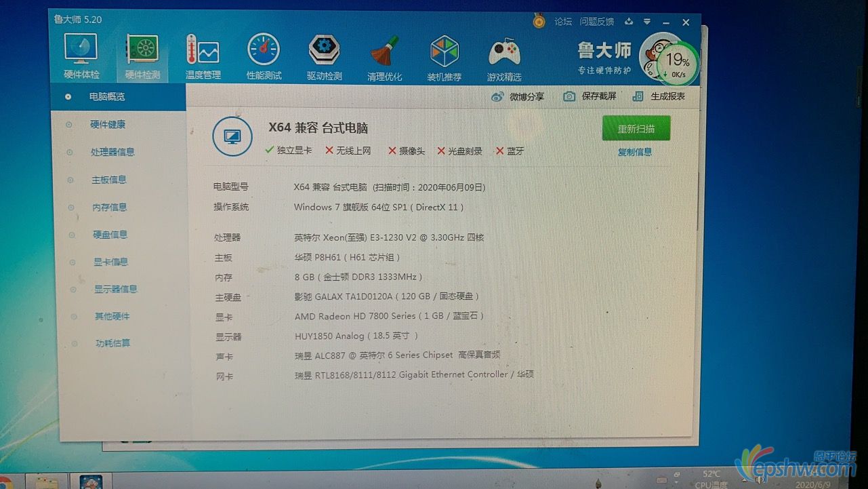Click the Windows 7 旗舰版 operating system text
This screenshot has width=868, height=489.
379,207
